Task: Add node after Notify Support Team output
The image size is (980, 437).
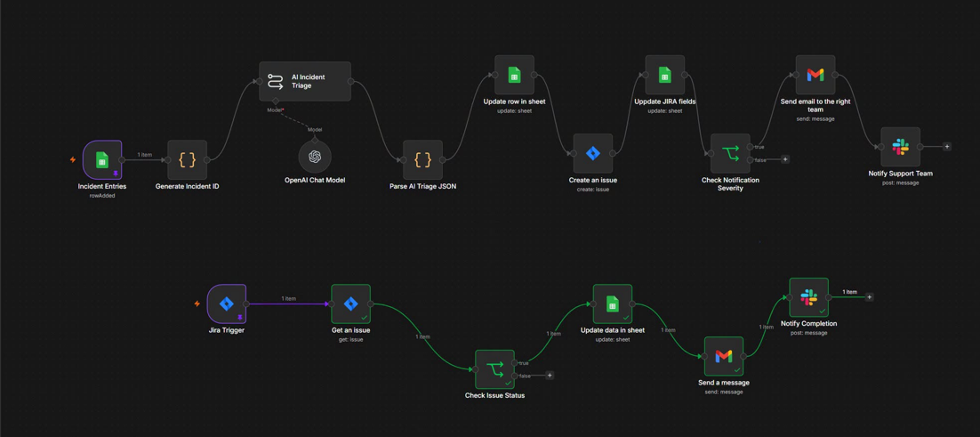Action: [x=947, y=147]
